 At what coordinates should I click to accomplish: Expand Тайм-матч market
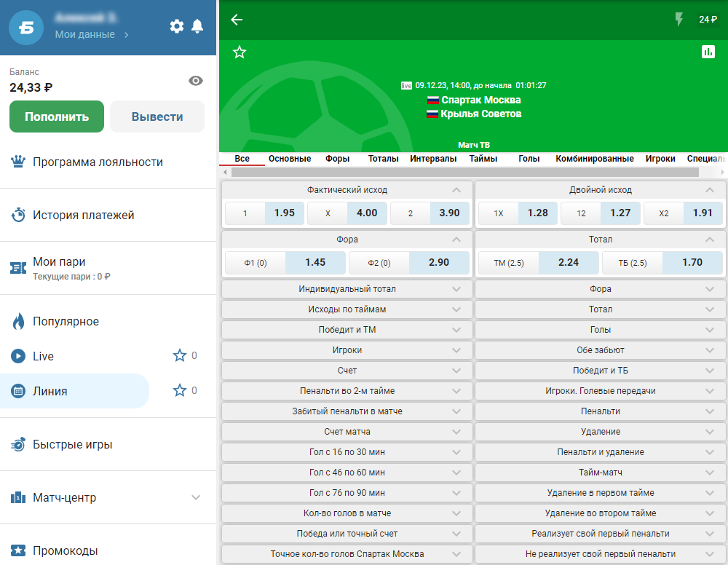click(601, 473)
